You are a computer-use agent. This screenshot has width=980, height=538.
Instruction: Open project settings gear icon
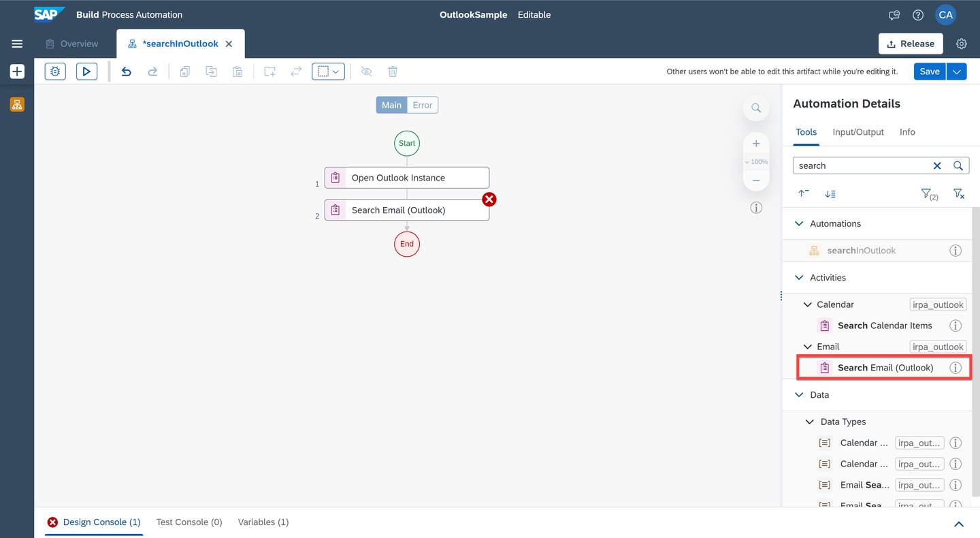click(x=962, y=44)
